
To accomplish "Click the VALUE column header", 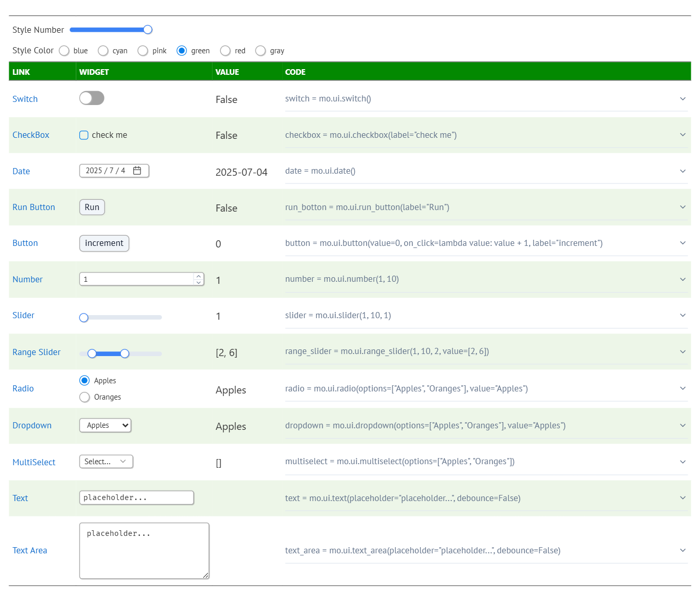I will (227, 72).
